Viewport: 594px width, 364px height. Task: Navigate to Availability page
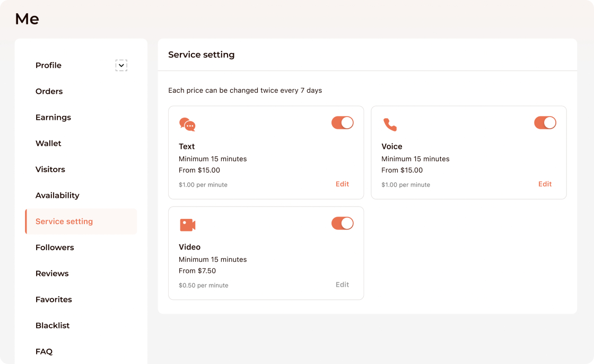(x=57, y=195)
